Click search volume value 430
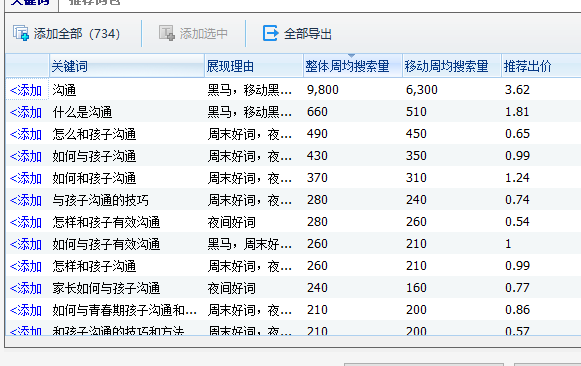 pyautogui.click(x=317, y=156)
